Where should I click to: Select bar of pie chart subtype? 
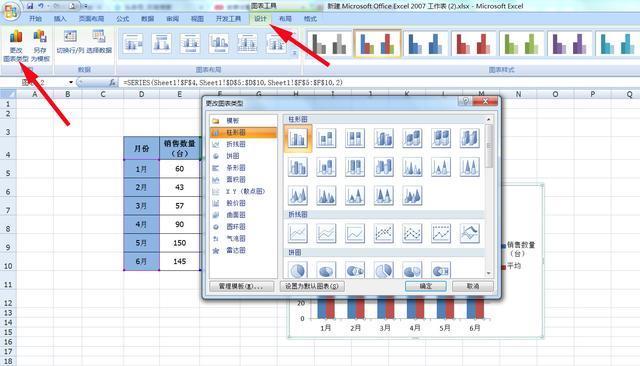tap(441, 270)
